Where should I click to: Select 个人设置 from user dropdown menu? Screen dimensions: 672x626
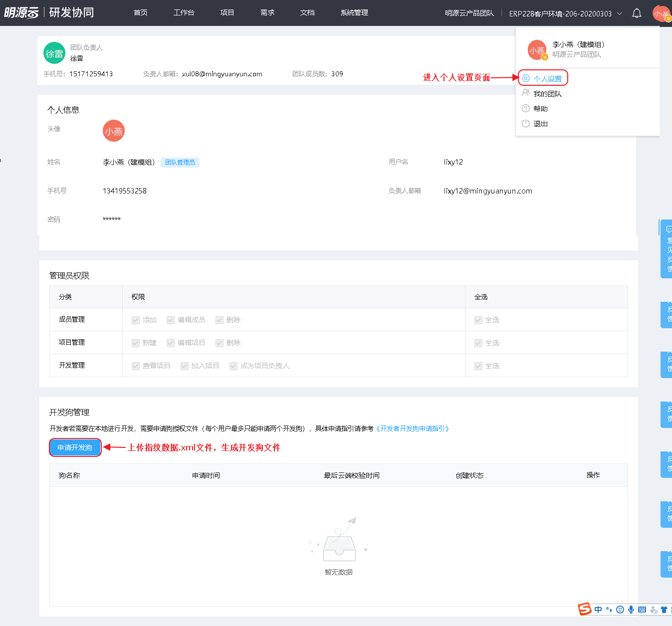(547, 79)
